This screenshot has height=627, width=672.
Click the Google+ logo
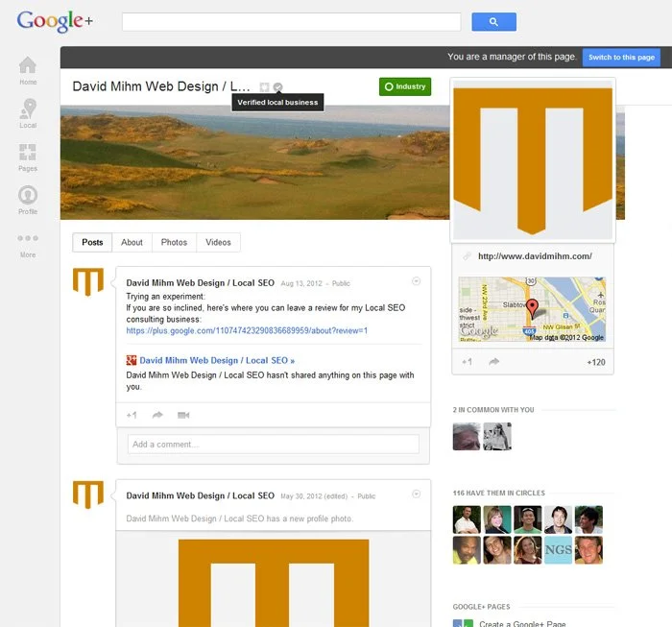coord(55,21)
